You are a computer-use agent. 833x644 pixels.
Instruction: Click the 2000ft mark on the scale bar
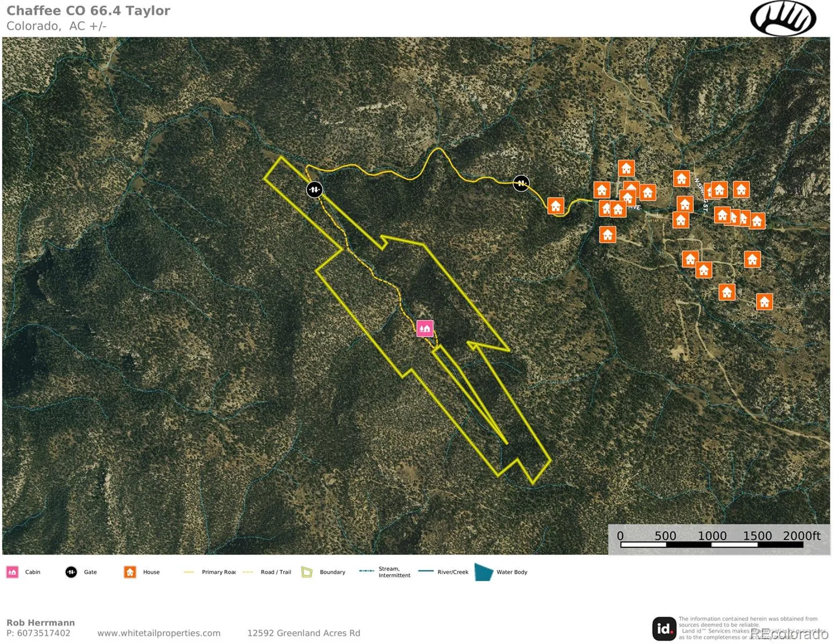coord(801,536)
